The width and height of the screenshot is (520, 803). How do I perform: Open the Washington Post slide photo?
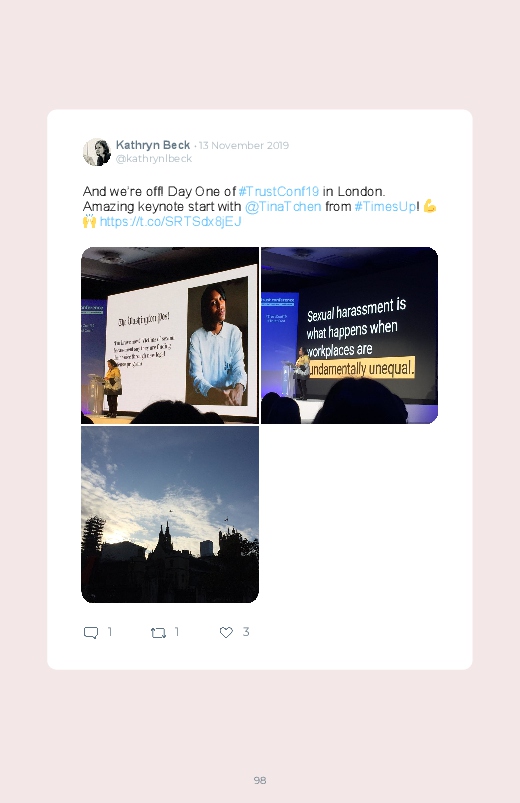click(170, 335)
